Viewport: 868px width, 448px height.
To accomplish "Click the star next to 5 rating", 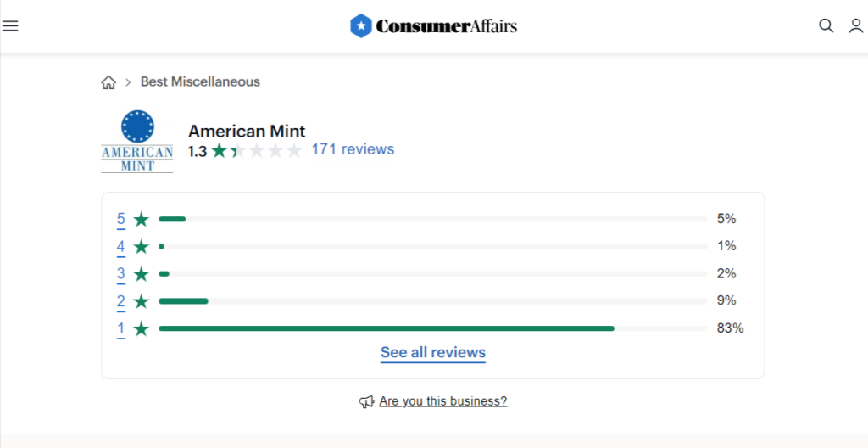I will [x=142, y=219].
